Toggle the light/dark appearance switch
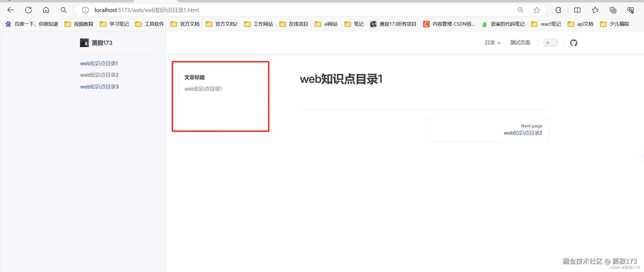This screenshot has width=644, height=272. tap(551, 43)
